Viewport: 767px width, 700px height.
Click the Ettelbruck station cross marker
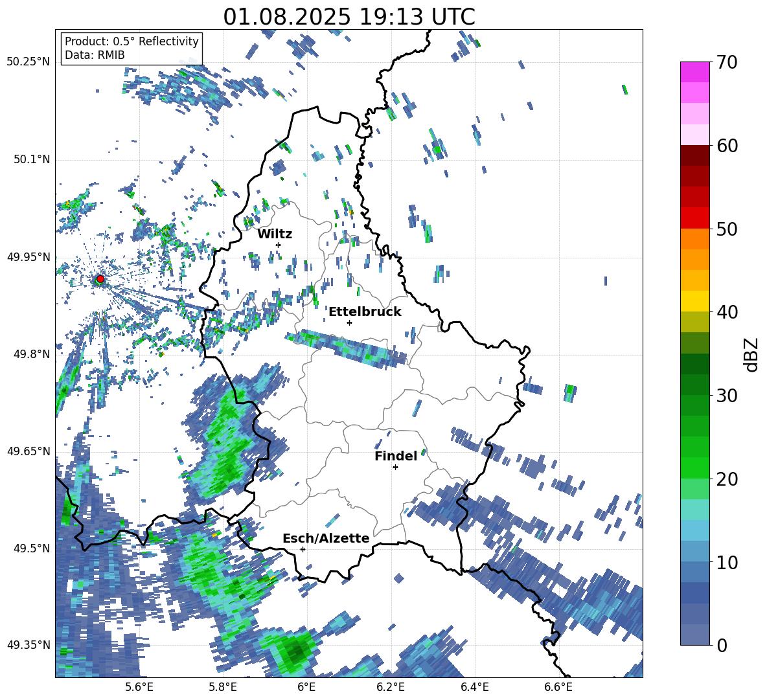tap(349, 322)
